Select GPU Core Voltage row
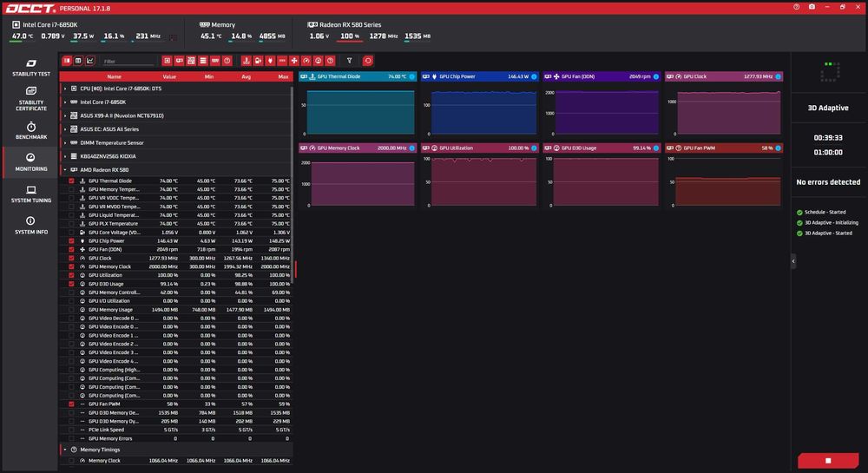The image size is (868, 473). 176,233
